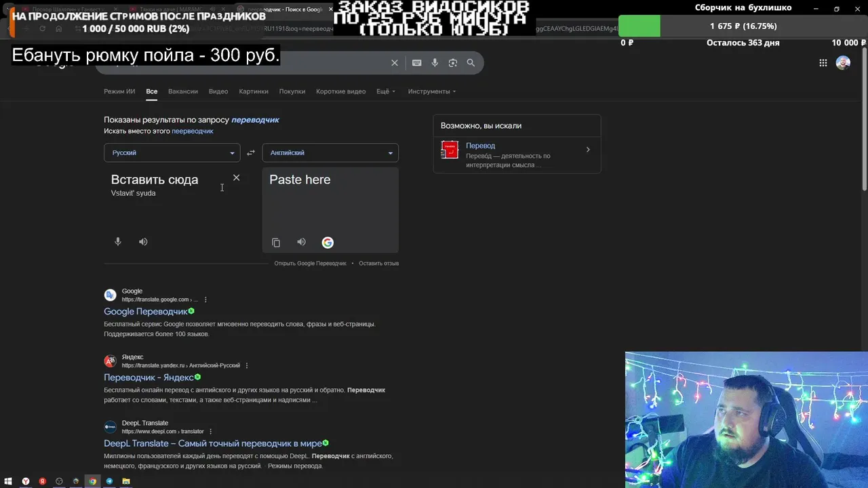
Task: Open the Русский source language dropdown
Action: 172,152
